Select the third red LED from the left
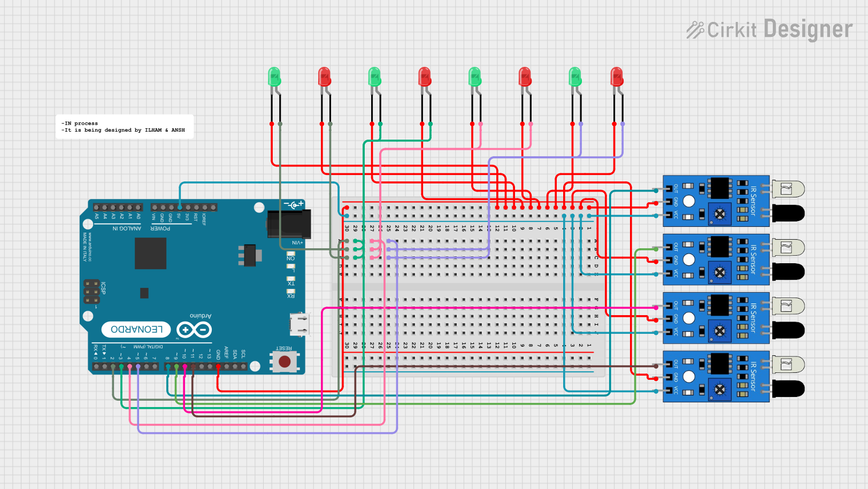The height and width of the screenshot is (489, 868). pos(525,78)
